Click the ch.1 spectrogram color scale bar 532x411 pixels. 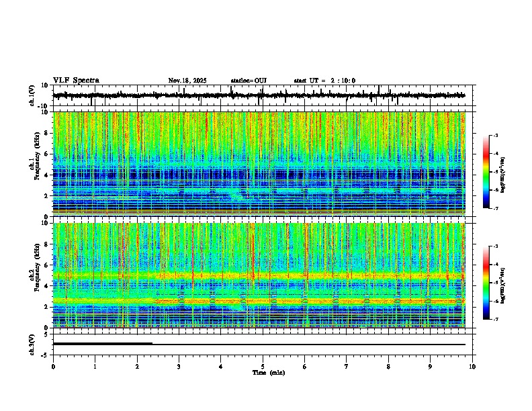click(x=486, y=172)
